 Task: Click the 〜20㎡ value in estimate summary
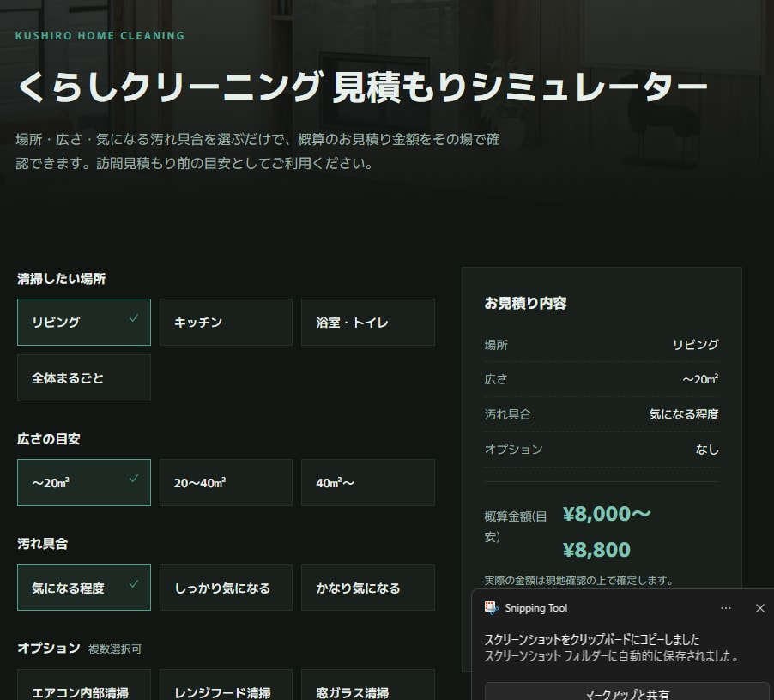point(700,379)
